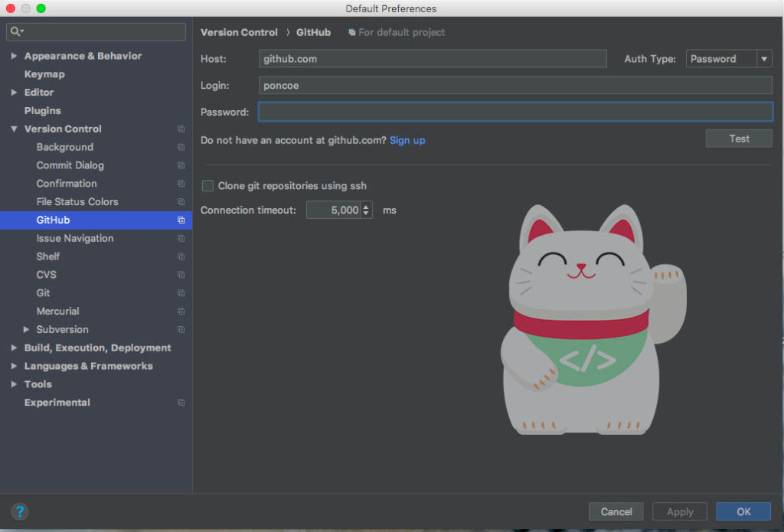Image resolution: width=784 pixels, height=532 pixels.
Task: Click the Login field containing poncoe
Action: [x=515, y=86]
